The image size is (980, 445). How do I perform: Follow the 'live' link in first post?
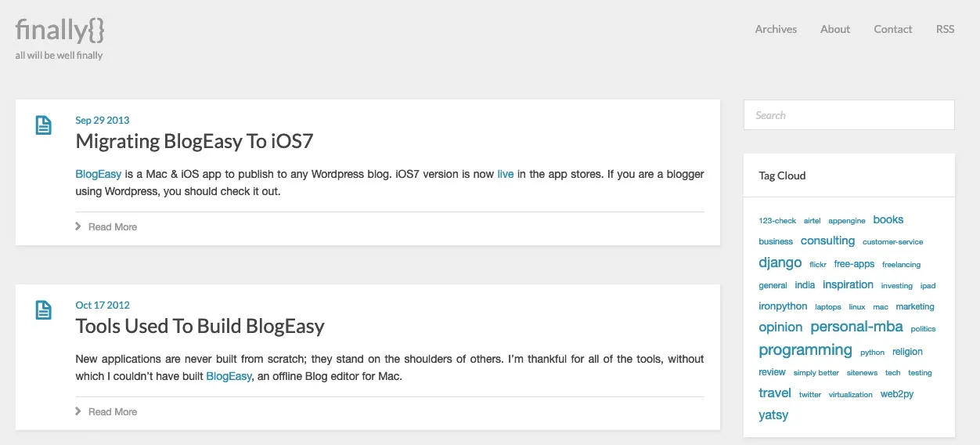point(506,174)
